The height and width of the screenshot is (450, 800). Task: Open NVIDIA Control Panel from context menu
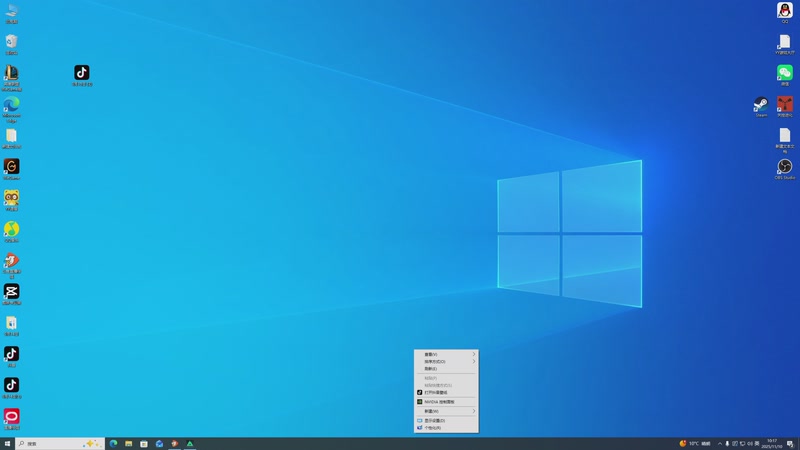tap(446, 402)
